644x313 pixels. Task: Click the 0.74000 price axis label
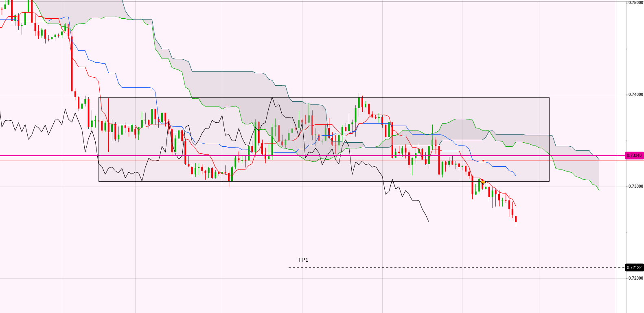635,95
